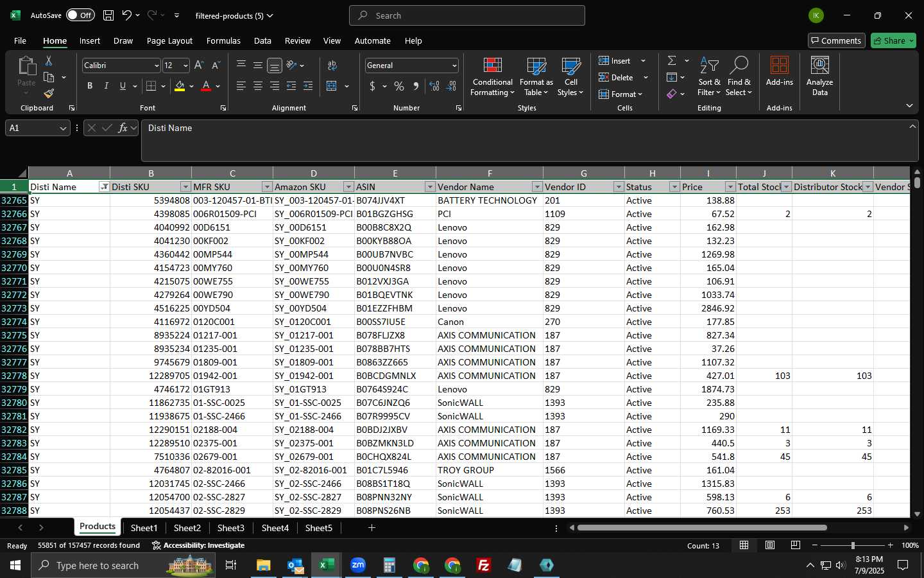This screenshot has width=924, height=578.
Task: Click the zoom slider handle
Action: click(x=853, y=545)
